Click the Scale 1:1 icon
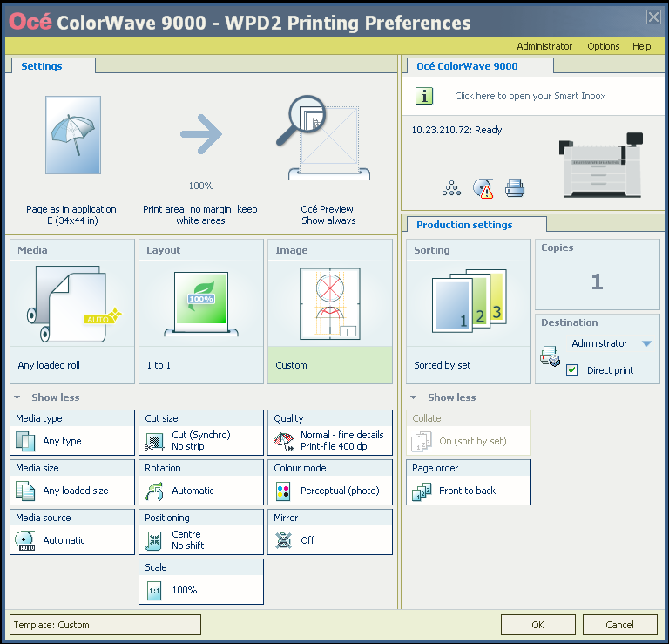 tap(154, 591)
